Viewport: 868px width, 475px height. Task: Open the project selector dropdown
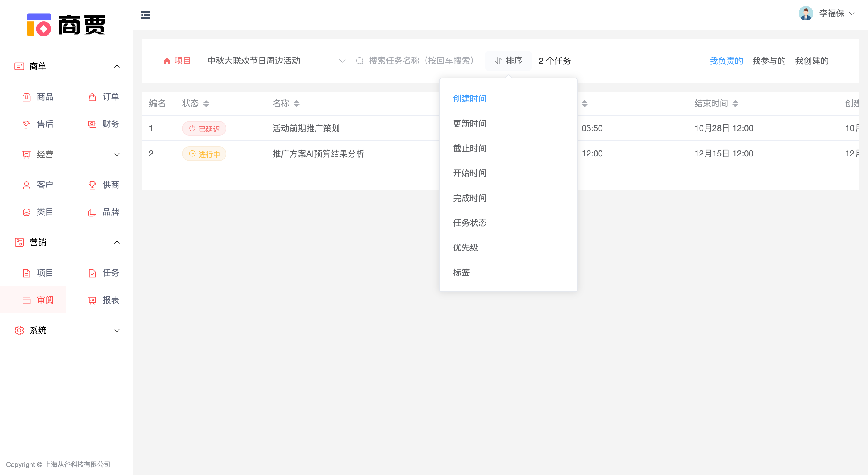click(x=342, y=61)
